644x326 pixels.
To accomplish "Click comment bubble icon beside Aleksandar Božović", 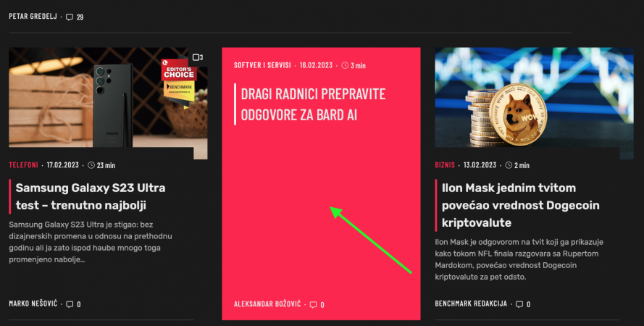I will coord(314,305).
